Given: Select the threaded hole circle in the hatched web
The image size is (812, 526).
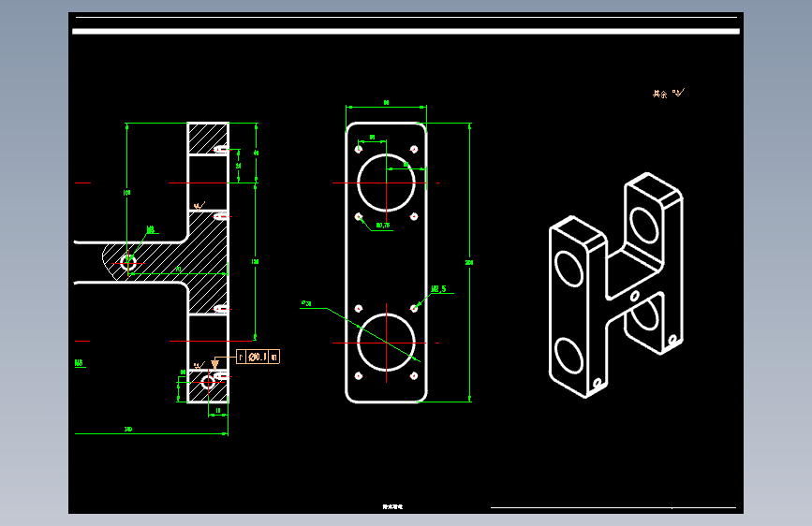Looking at the screenshot, I should (128, 263).
